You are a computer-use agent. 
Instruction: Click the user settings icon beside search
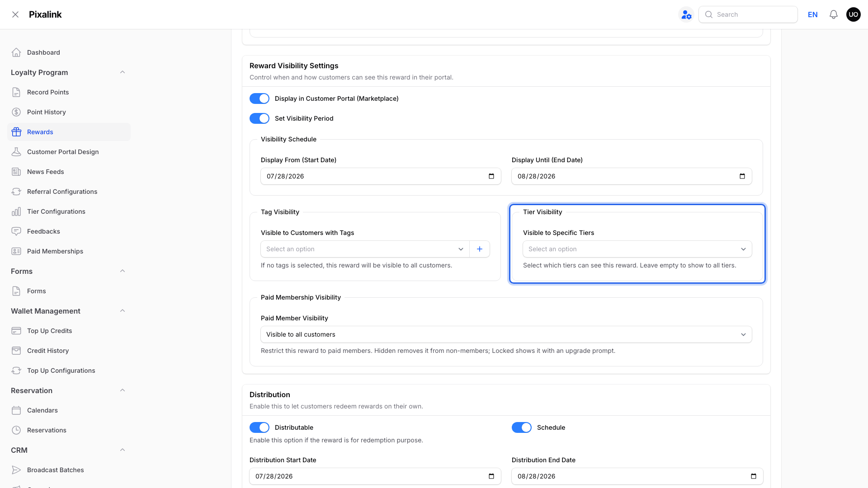(686, 14)
